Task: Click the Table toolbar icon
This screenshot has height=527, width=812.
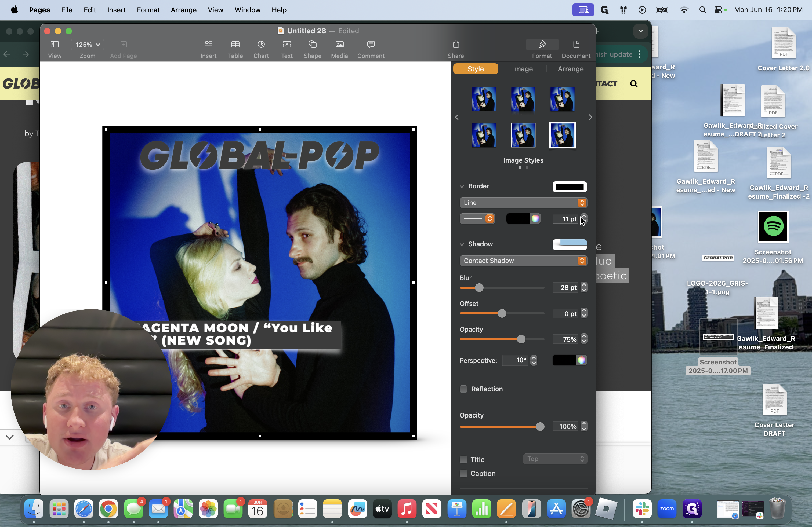Action: (235, 44)
